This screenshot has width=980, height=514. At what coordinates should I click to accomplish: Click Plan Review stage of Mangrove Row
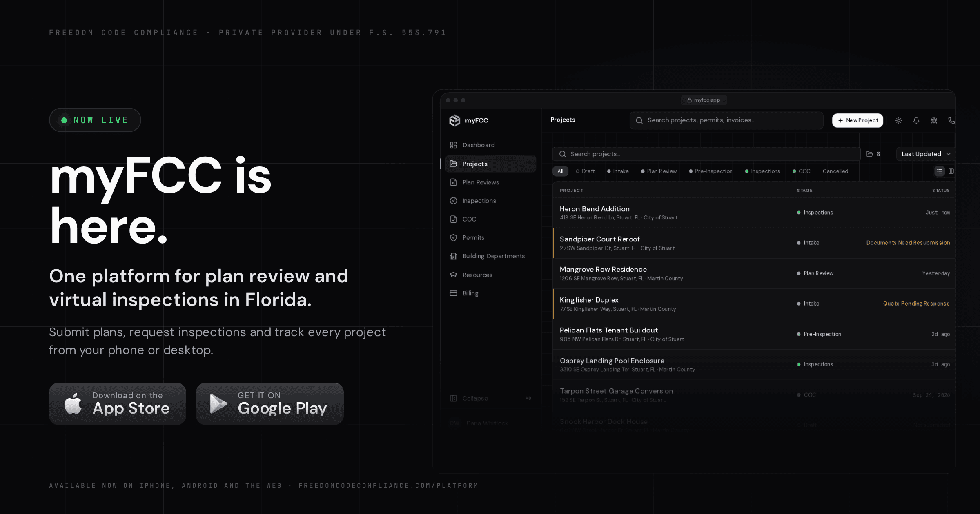coord(815,273)
